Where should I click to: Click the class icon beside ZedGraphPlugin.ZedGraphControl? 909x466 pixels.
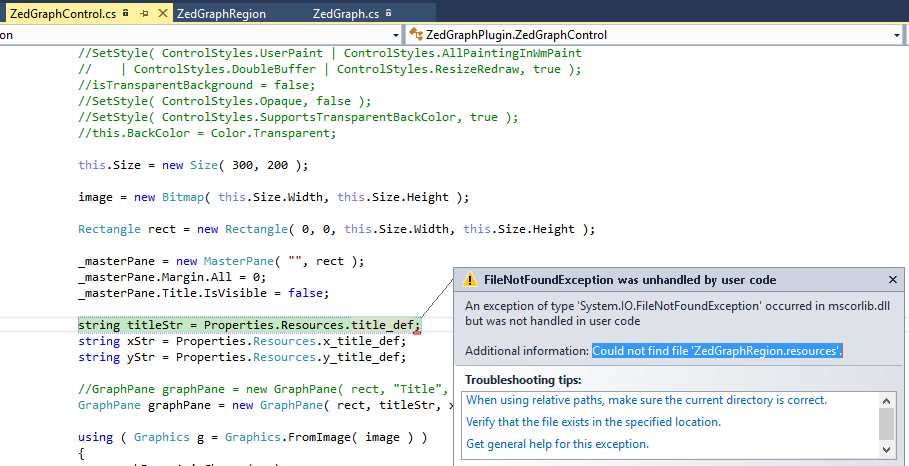[416, 35]
